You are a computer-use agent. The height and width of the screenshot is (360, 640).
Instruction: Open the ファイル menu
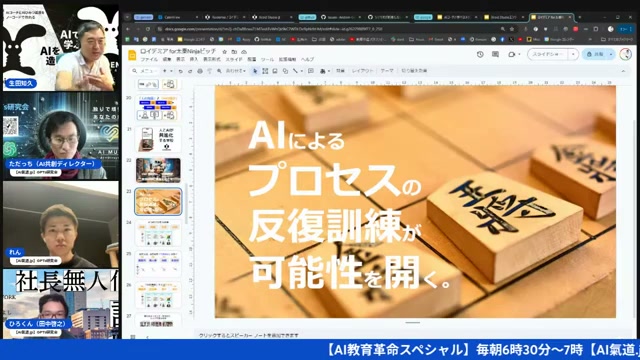click(x=149, y=60)
